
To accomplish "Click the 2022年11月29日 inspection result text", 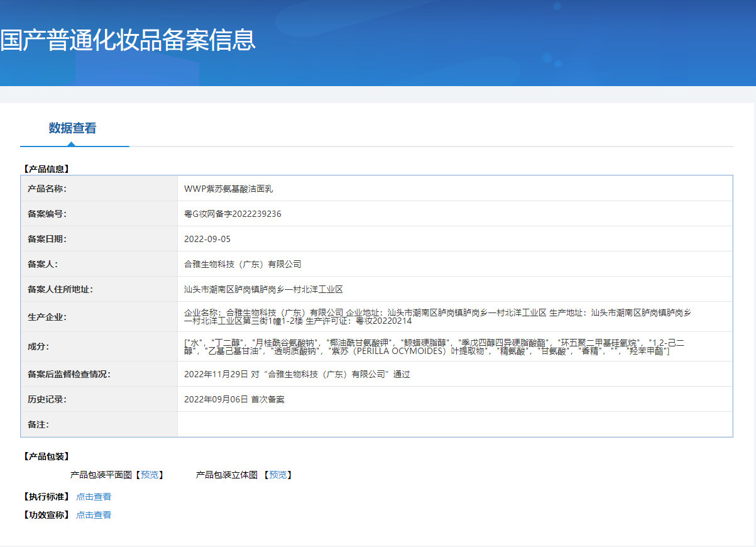I will pyautogui.click(x=297, y=374).
